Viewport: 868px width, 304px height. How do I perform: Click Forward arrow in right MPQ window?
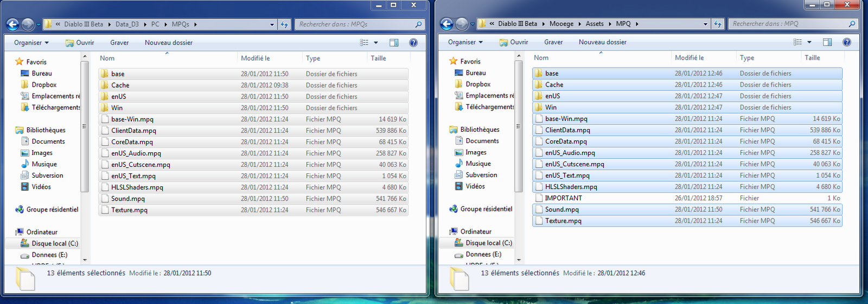[x=462, y=24]
